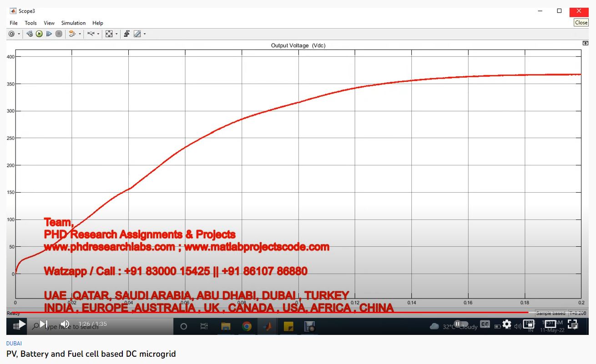Open File Explorer from the taskbar

click(x=225, y=326)
